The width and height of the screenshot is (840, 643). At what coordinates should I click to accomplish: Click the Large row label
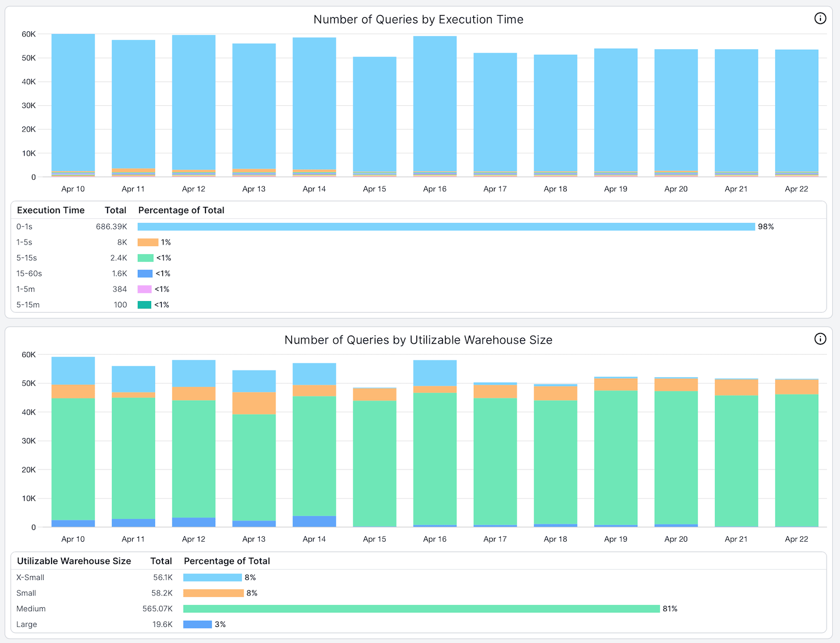point(26,625)
